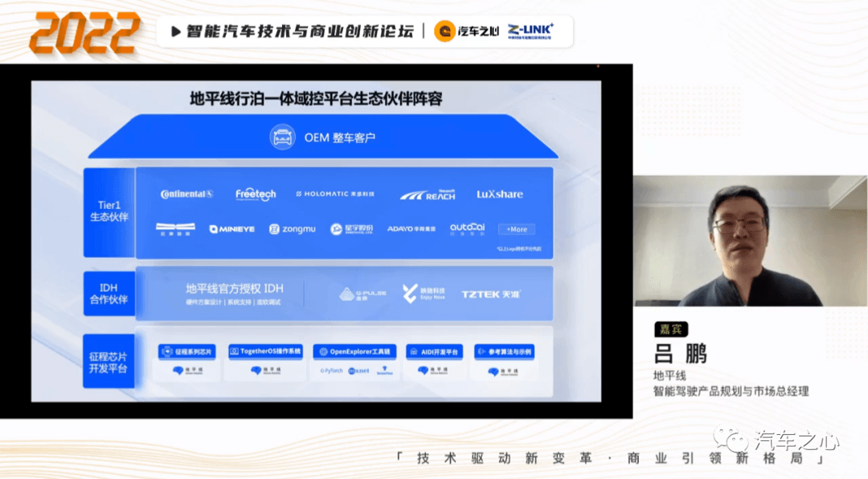Click the logo left of MINIEYE
The image size is (868, 479).
pos(175,229)
